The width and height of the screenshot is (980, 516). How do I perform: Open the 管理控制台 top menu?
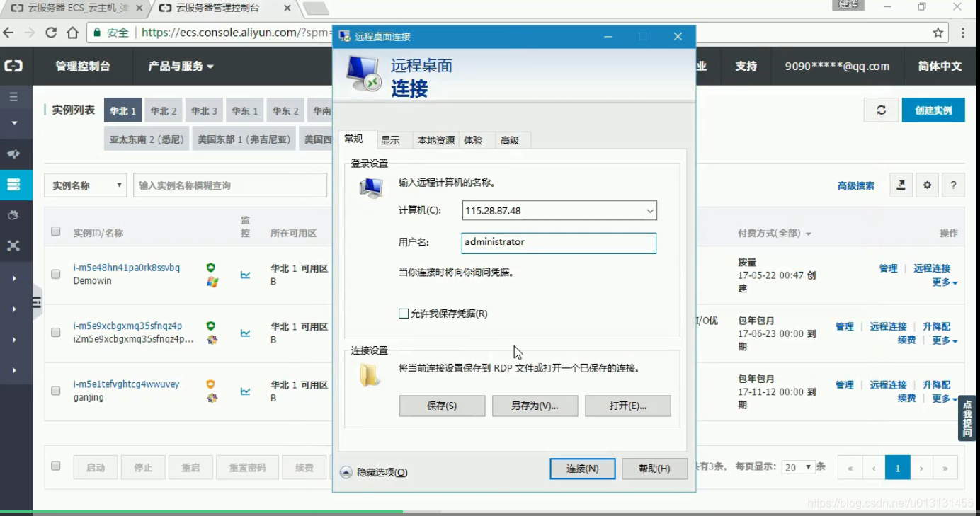coord(83,66)
